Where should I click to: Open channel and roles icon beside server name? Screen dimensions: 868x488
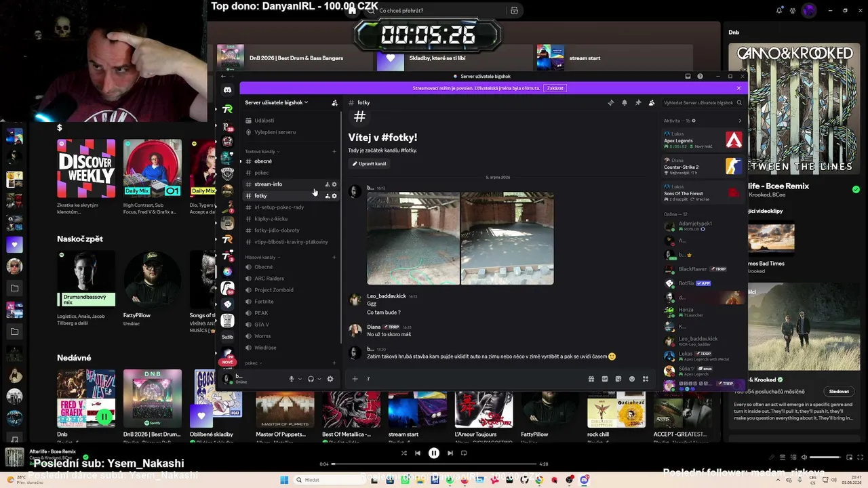pos(334,103)
